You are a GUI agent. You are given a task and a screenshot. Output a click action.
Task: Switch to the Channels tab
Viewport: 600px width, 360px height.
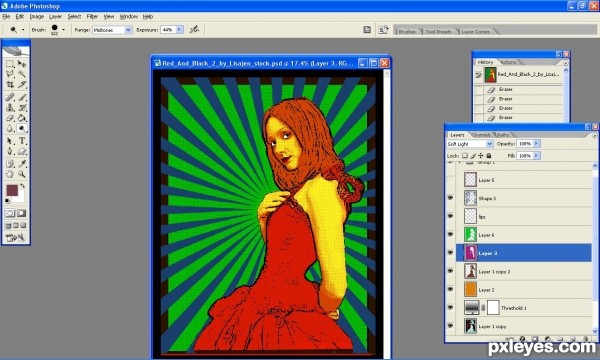[481, 135]
